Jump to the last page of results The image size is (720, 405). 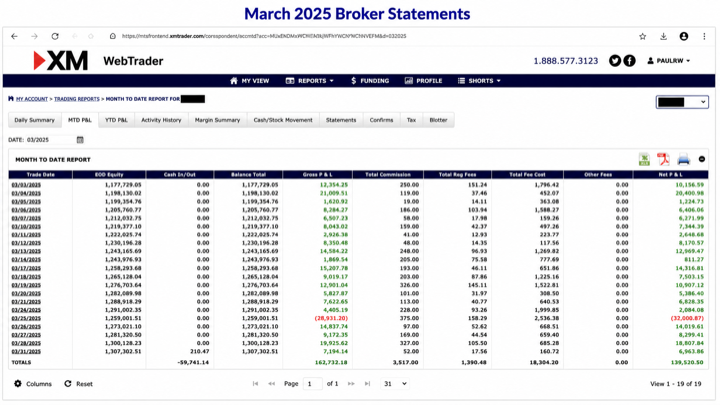coord(367,384)
